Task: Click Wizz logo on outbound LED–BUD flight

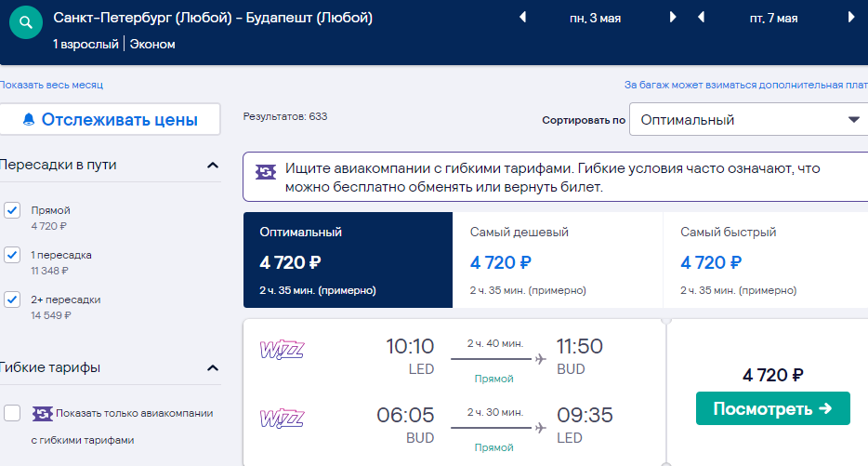Action: pos(282,350)
